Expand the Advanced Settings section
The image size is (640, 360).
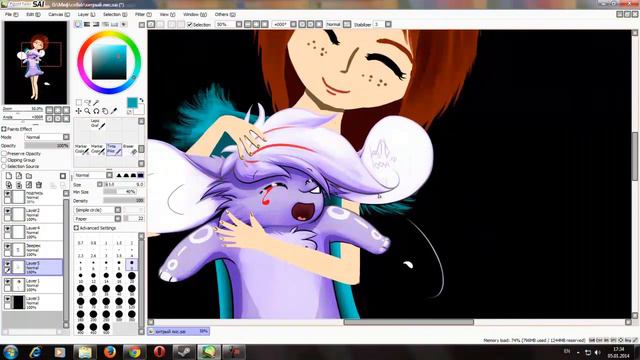click(x=76, y=228)
